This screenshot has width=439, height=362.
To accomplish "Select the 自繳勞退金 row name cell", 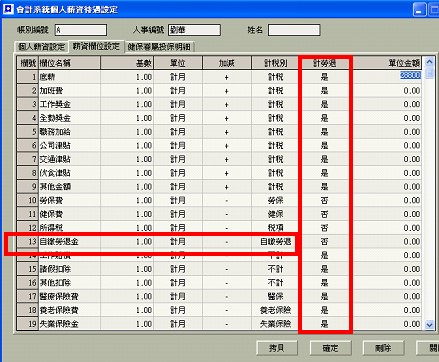I will click(x=69, y=241).
